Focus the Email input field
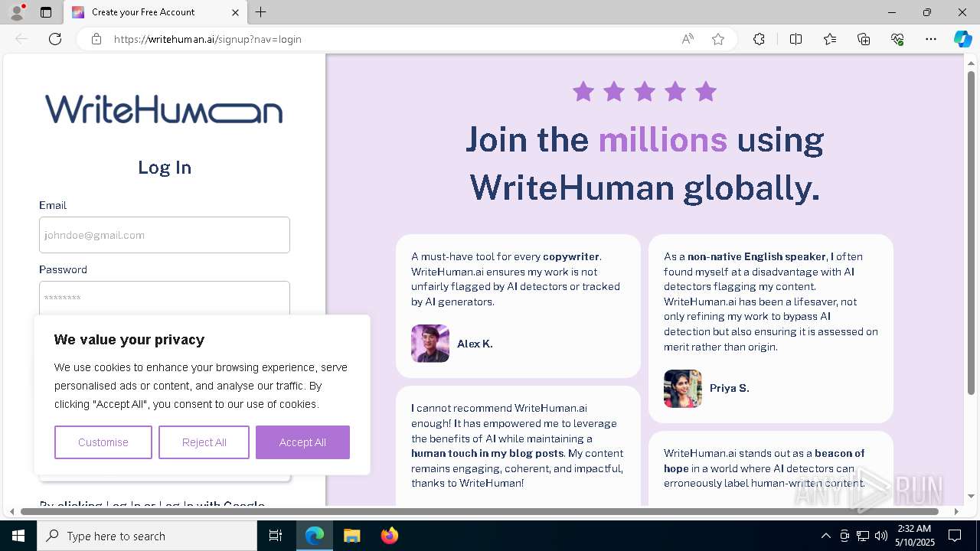The image size is (980, 551). [x=165, y=235]
